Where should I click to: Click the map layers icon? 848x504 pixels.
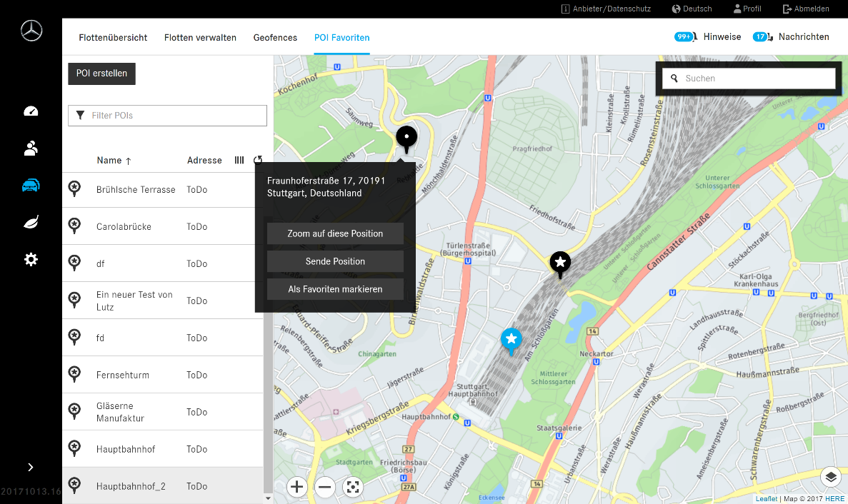(x=830, y=477)
